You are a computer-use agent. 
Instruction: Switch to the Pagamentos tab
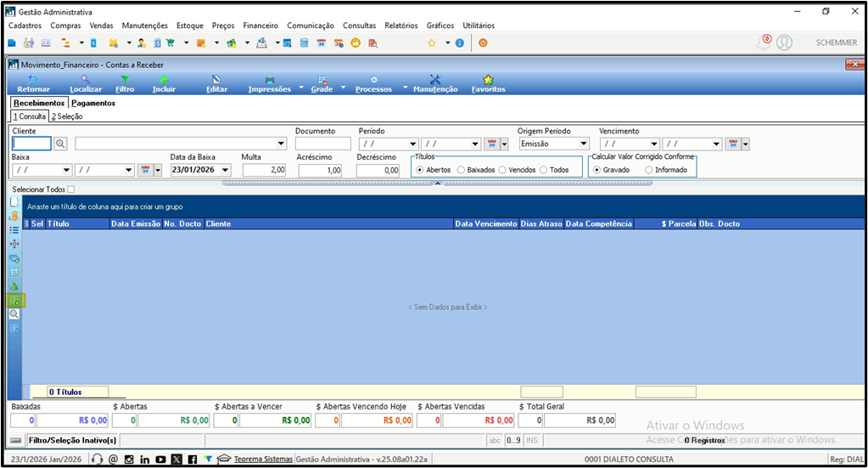point(93,103)
